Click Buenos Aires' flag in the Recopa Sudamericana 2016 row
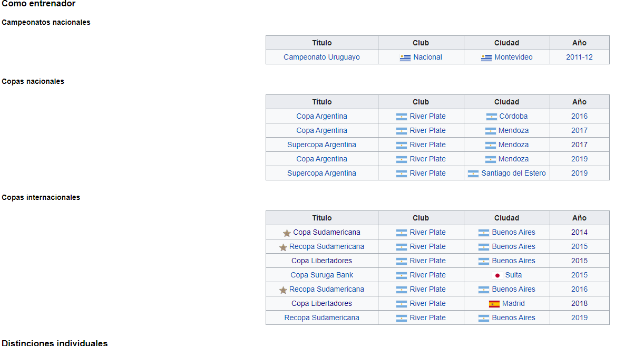The height and width of the screenshot is (346, 644). (x=484, y=290)
